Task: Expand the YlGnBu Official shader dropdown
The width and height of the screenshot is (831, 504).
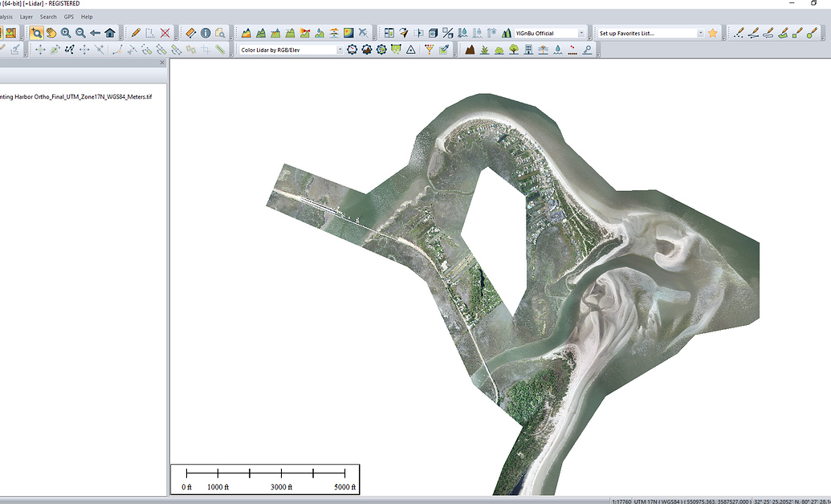Action: [x=581, y=32]
